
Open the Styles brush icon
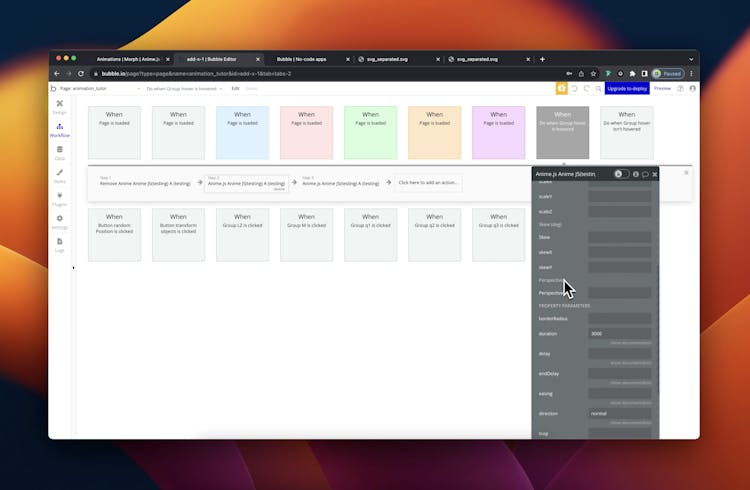pos(60,175)
